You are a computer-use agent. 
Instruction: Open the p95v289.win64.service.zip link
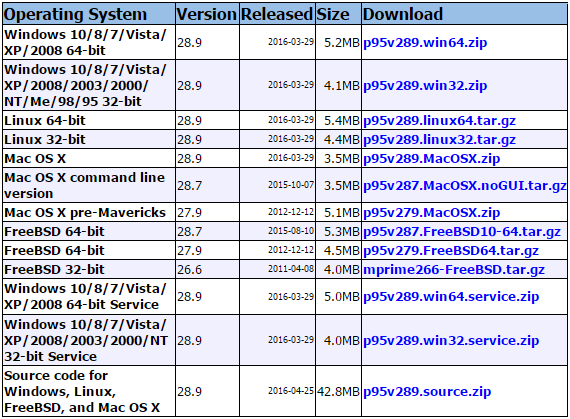451,297
